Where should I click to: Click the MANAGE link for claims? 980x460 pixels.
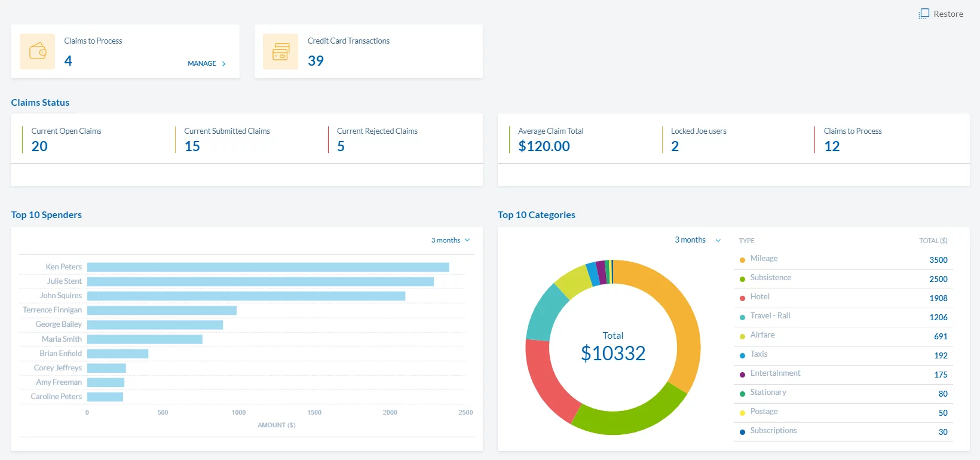tap(202, 63)
